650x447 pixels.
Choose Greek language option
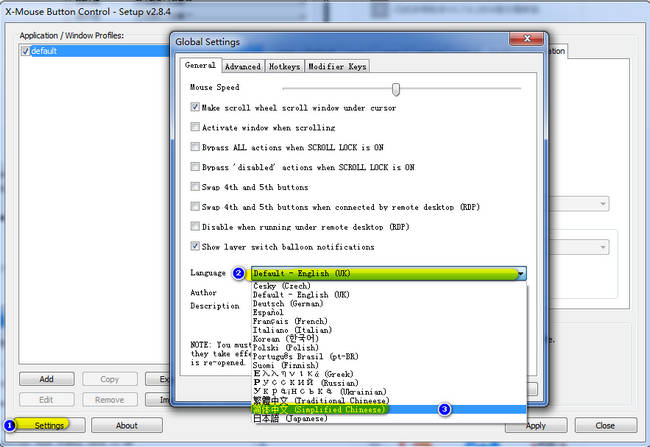[389, 374]
